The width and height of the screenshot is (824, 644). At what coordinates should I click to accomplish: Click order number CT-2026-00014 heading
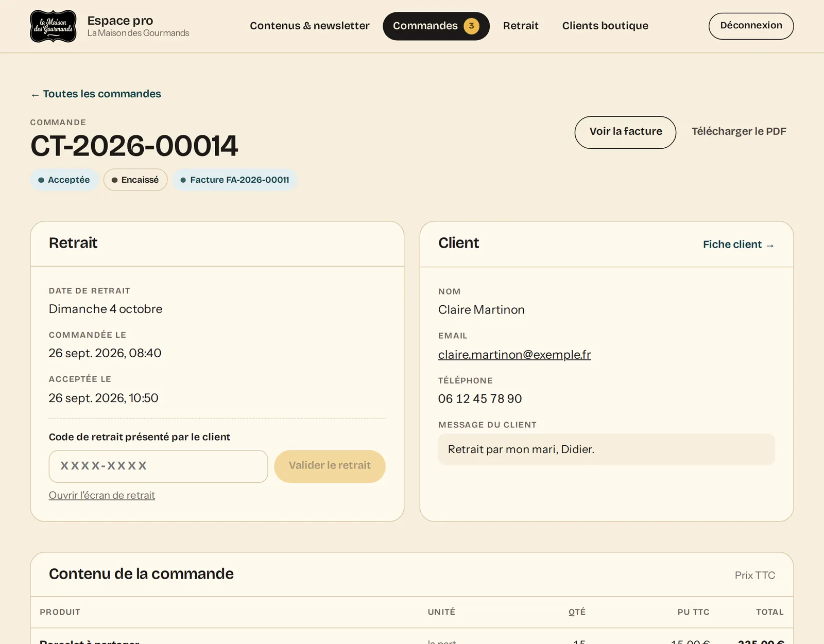[x=134, y=146]
